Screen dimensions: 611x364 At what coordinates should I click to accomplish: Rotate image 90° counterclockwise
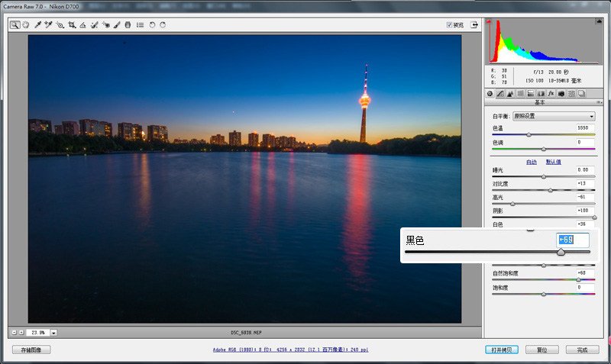click(x=152, y=25)
